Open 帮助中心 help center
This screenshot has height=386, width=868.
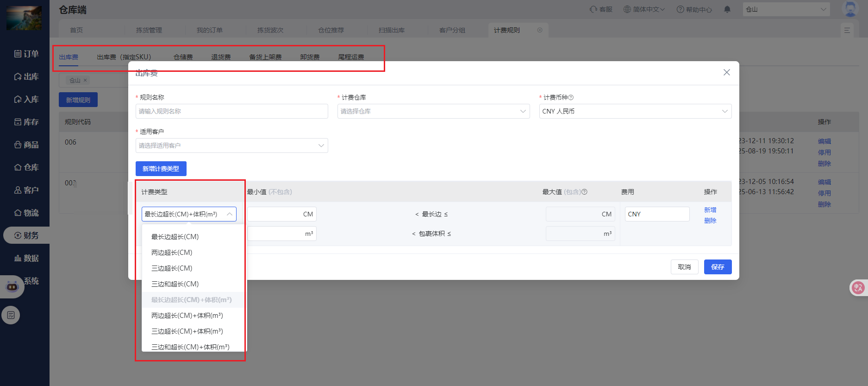(694, 9)
